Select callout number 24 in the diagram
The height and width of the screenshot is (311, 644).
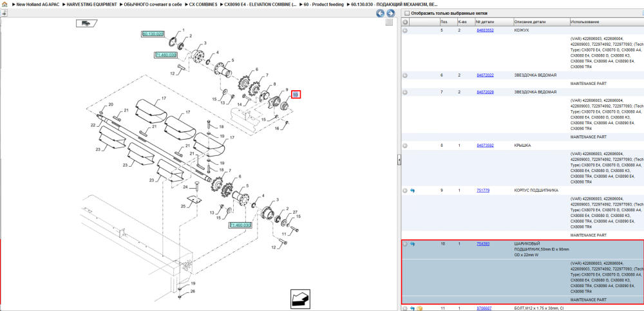point(185,187)
